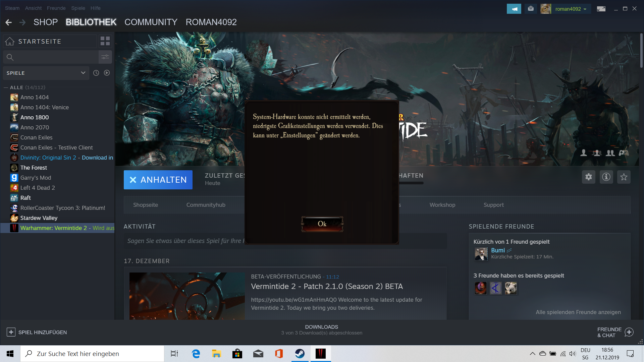The image size is (644, 362).
Task: Switch to Big Picture mode icon
Action: click(x=601, y=9)
